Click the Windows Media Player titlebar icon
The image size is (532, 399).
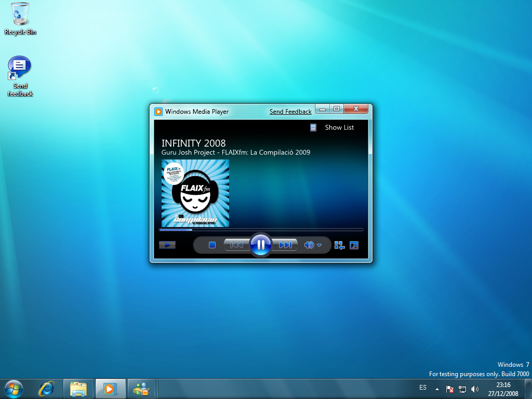tap(157, 111)
